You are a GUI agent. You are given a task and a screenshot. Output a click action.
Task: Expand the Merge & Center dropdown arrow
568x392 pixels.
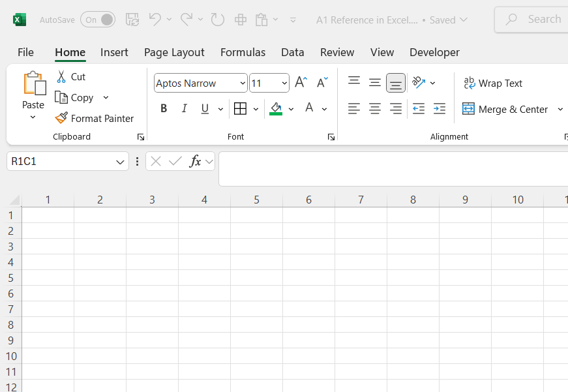560,109
